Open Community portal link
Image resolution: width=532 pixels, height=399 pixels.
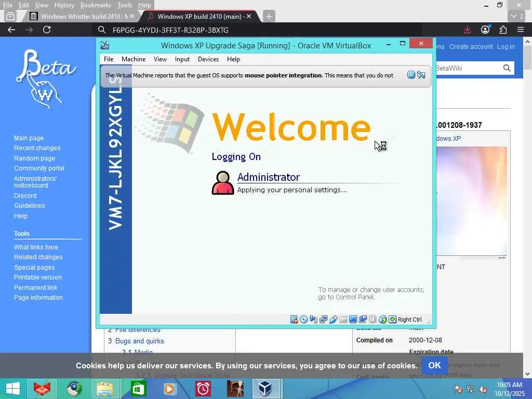pyautogui.click(x=39, y=168)
